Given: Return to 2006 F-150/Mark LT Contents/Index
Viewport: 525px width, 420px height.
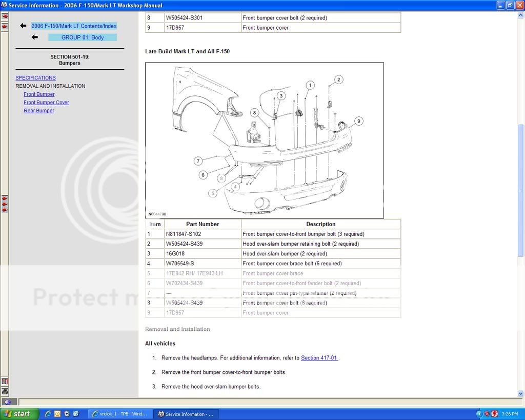Looking at the screenshot, I should (75, 25).
